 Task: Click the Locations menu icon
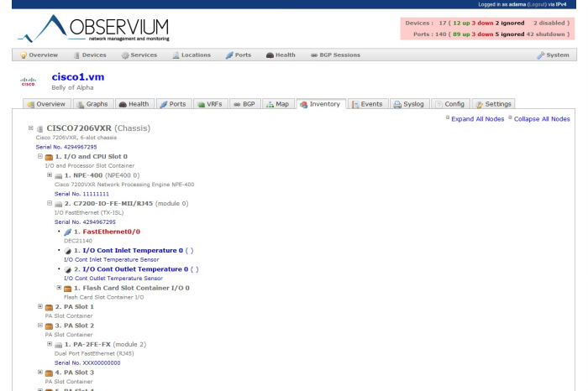point(176,55)
